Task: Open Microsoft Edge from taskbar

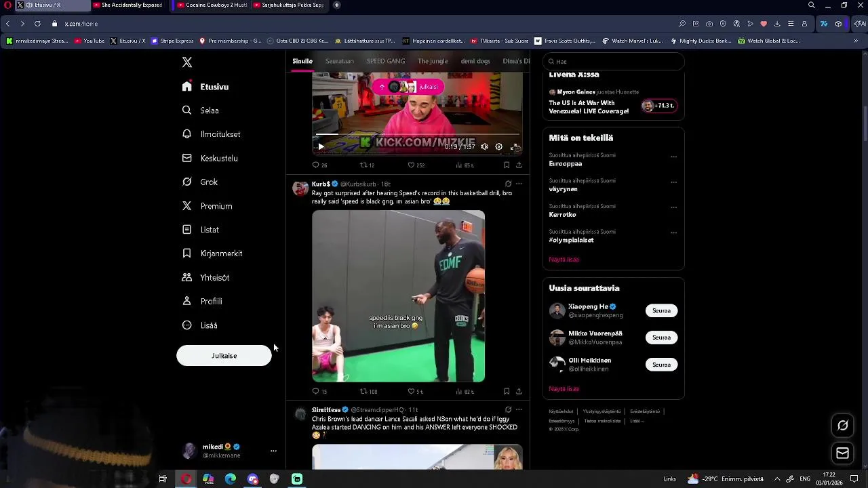Action: (231, 479)
